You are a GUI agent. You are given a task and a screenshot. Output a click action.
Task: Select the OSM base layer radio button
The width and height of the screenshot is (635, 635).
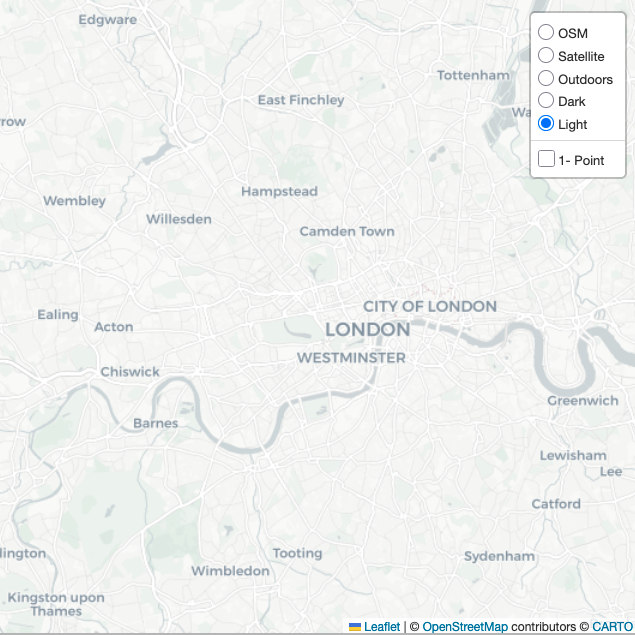pyautogui.click(x=546, y=32)
